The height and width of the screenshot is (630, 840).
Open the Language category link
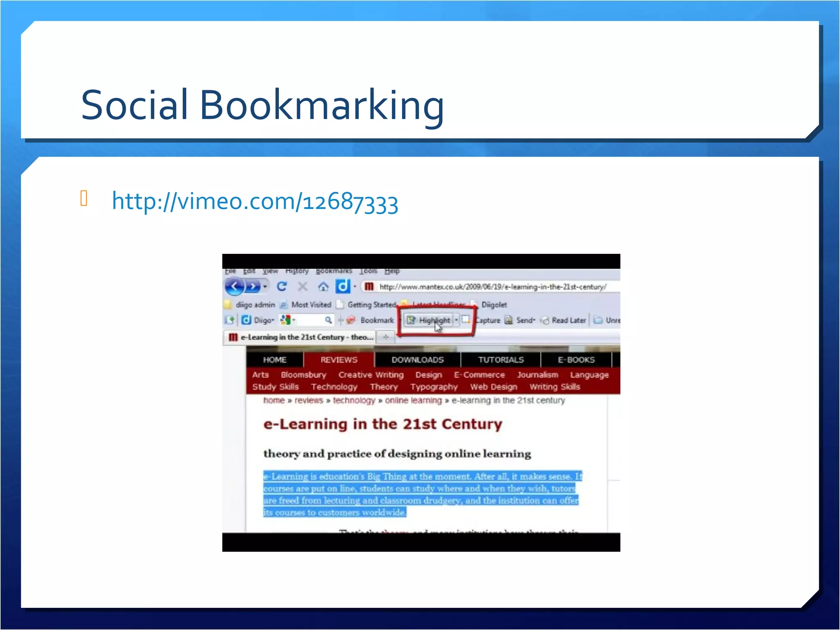[589, 375]
